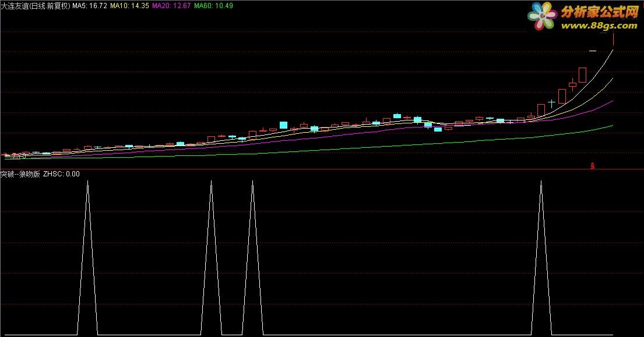Click the ZHSC: 0.00 value label
Screen dimensions: 644x337
pos(61,174)
